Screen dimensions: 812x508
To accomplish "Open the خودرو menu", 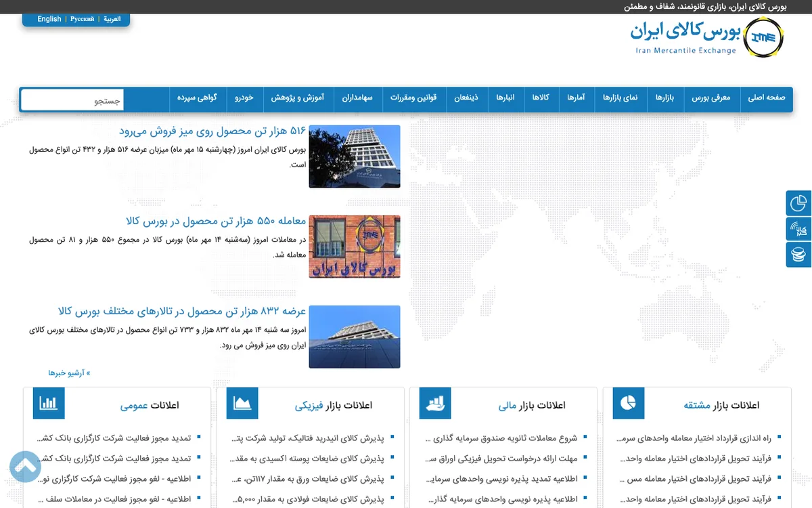I will tap(244, 98).
